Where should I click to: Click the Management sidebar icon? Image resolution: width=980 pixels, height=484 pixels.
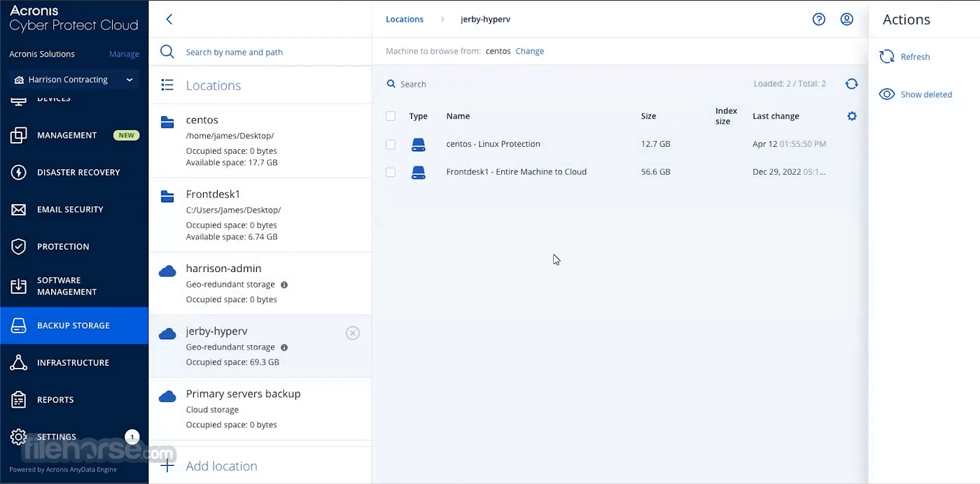tap(19, 136)
